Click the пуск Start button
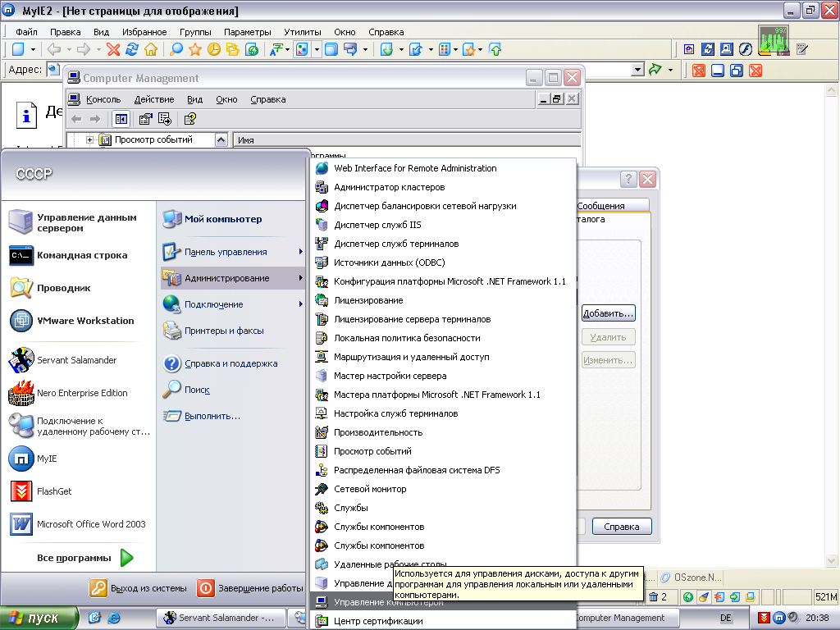840x630 pixels. click(39, 618)
